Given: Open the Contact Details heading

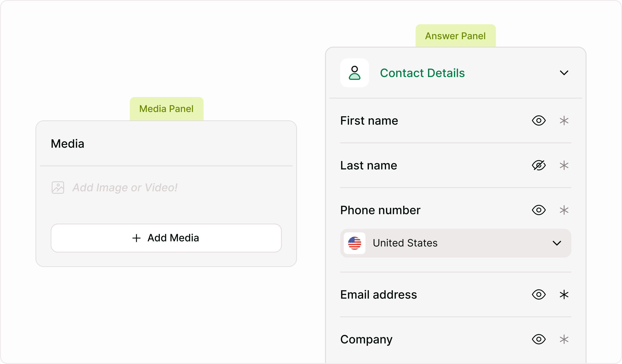Looking at the screenshot, I should click(422, 73).
